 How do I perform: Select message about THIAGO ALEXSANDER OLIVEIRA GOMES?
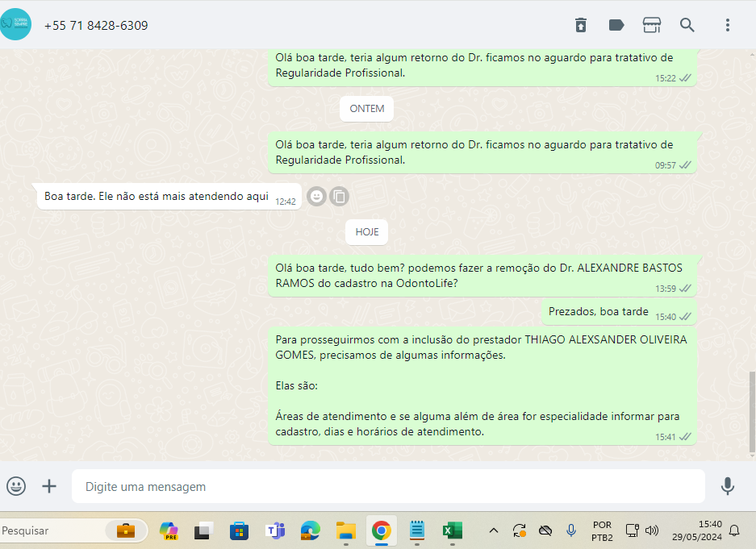[482, 386]
